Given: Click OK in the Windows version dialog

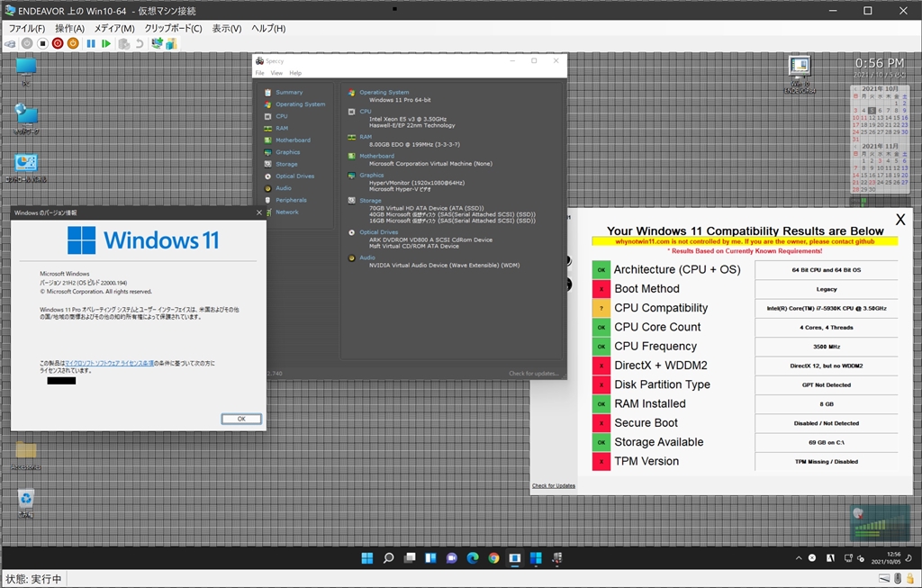Looking at the screenshot, I should click(x=241, y=419).
